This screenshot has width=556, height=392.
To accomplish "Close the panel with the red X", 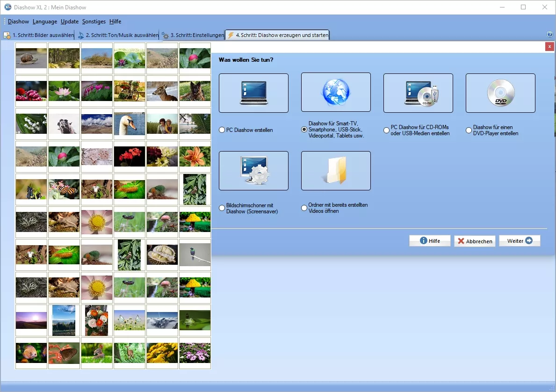I will [549, 47].
